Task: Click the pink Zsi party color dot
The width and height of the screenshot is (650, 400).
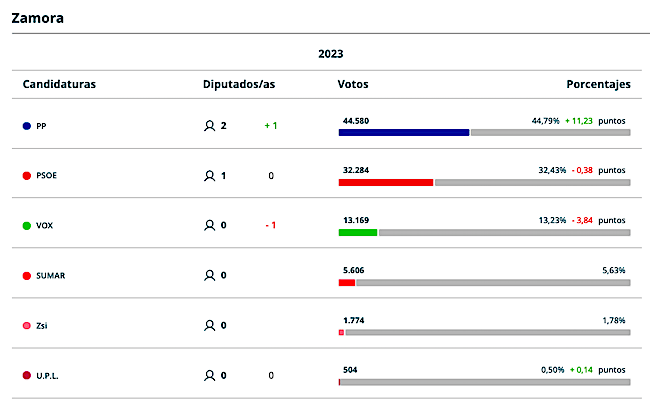Action: coord(26,325)
